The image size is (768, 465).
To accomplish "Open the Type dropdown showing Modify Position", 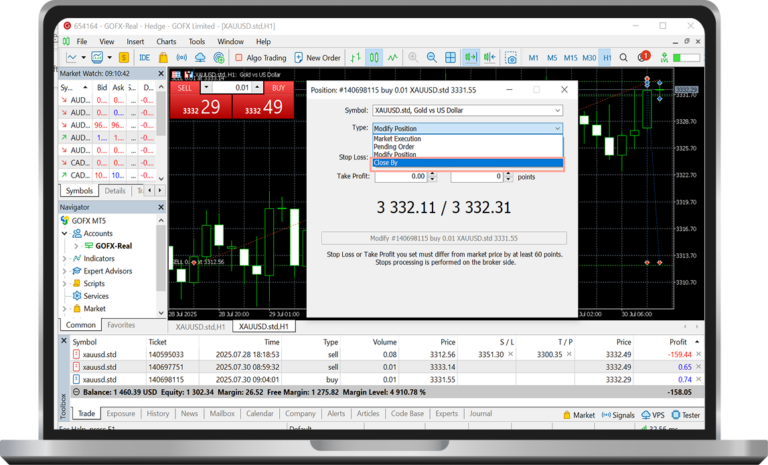I will (x=467, y=128).
